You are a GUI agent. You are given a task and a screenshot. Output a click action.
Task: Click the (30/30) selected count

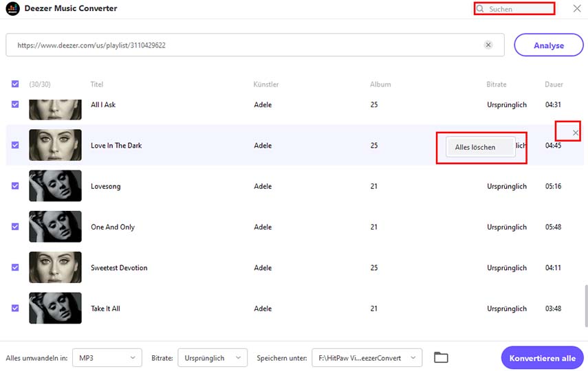[40, 85]
